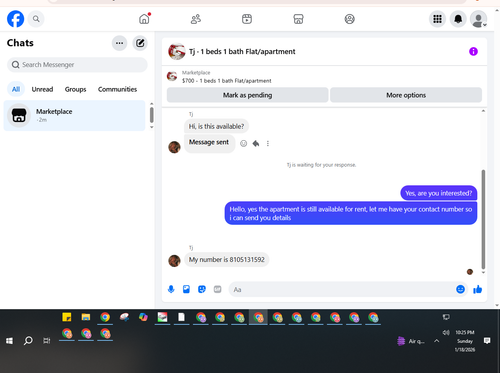Open Task View on the taskbar
Screen dimensions: 500x373
point(47,341)
